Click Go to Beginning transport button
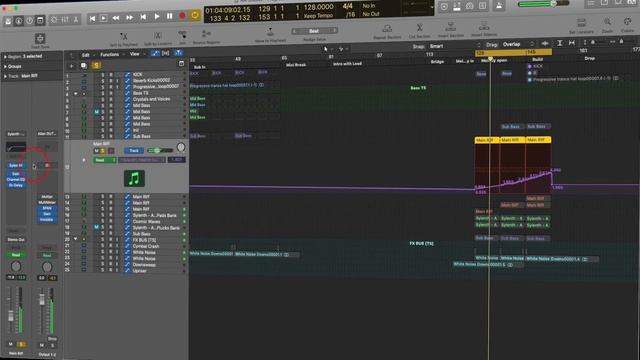The height and width of the screenshot is (360, 640). (92, 18)
